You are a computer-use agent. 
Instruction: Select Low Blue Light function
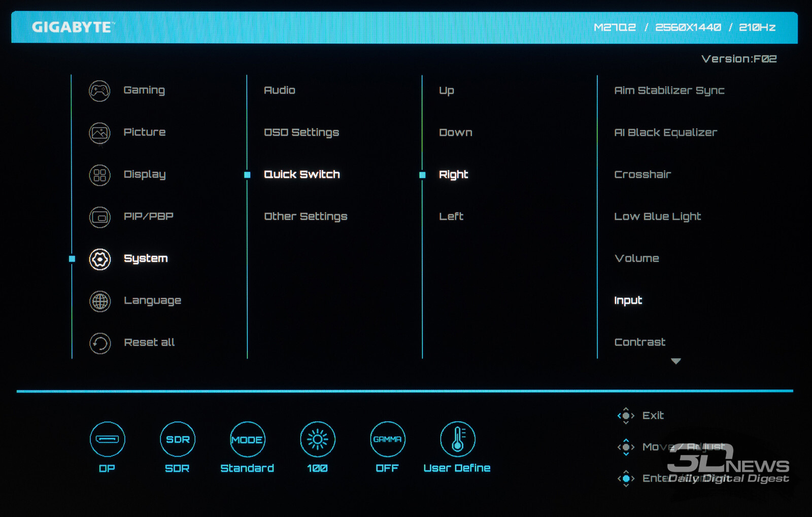tap(657, 217)
